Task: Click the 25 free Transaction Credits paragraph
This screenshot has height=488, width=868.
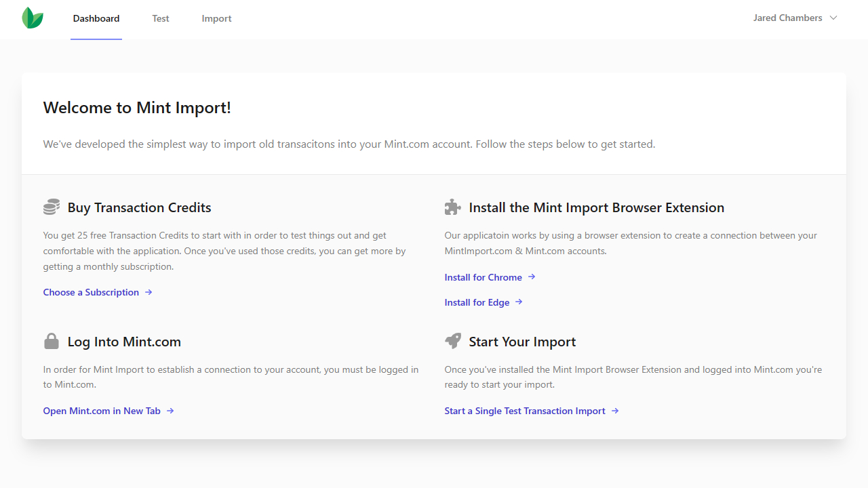Action: [x=224, y=251]
